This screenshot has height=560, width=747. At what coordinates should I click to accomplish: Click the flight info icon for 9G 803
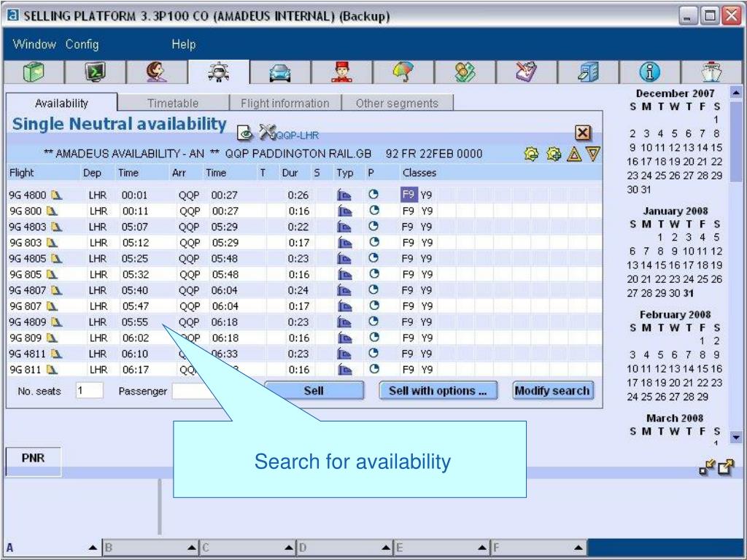click(52, 242)
